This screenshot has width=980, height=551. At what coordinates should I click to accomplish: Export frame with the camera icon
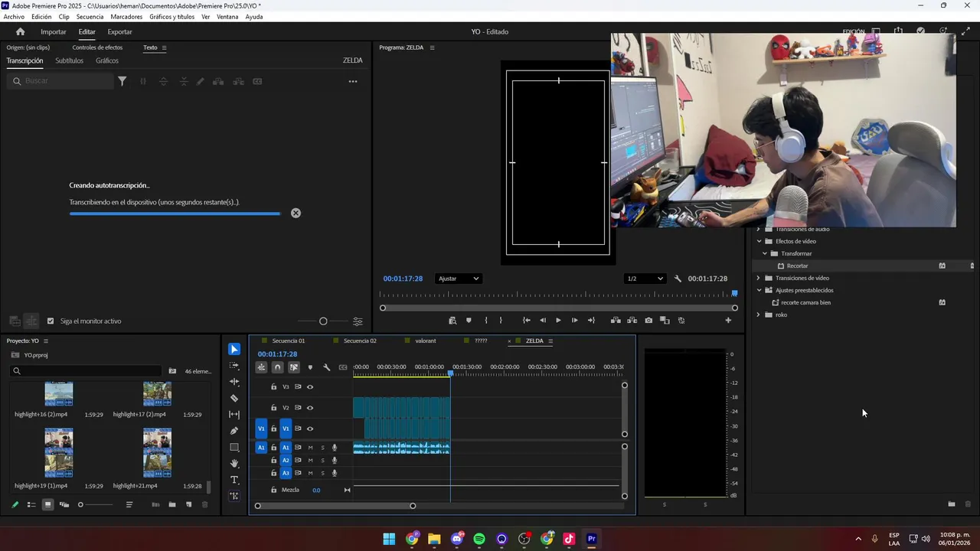click(648, 321)
